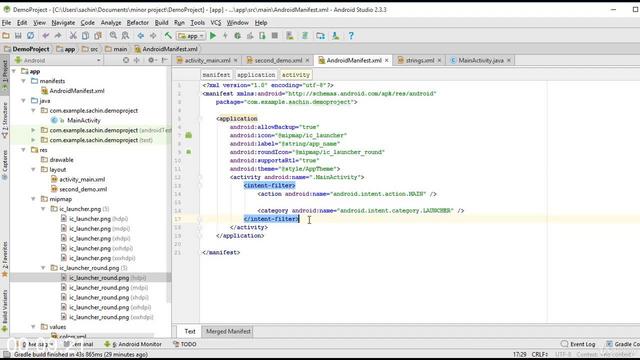This screenshot has height=360, width=640.
Task: Click the Cut scissors icon
Action: [73, 36]
